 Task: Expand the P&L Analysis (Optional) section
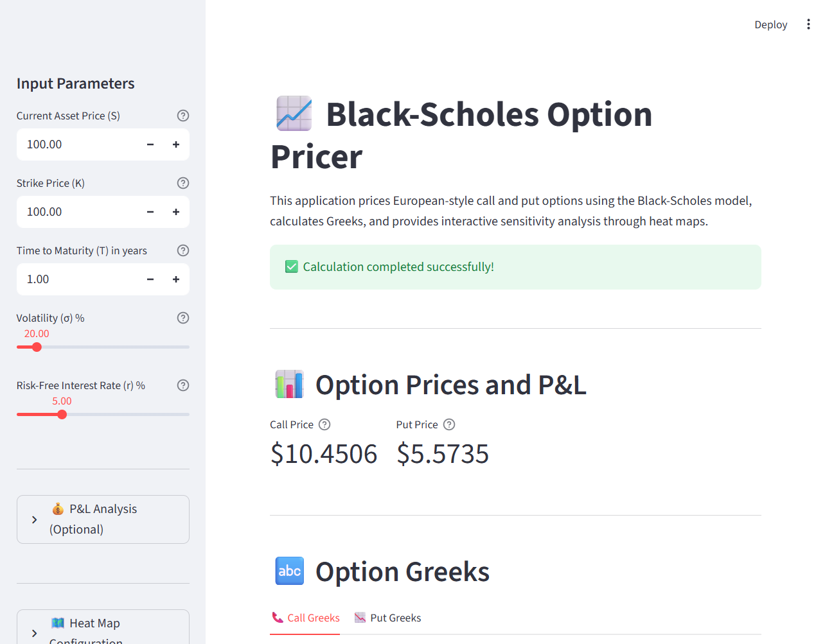tap(103, 519)
